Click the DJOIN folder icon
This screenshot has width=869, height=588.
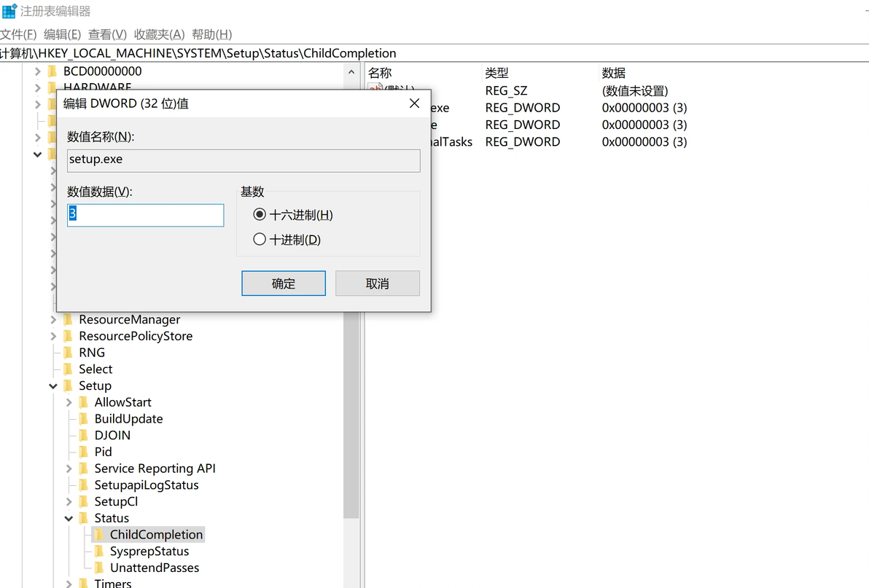click(x=84, y=435)
